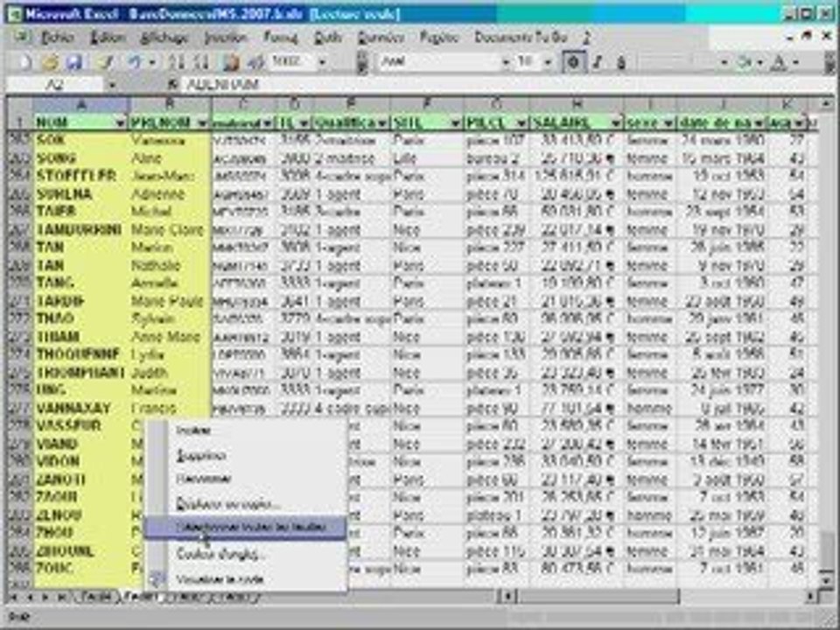Choose Couleur d'onglet in context menu

pos(247,554)
